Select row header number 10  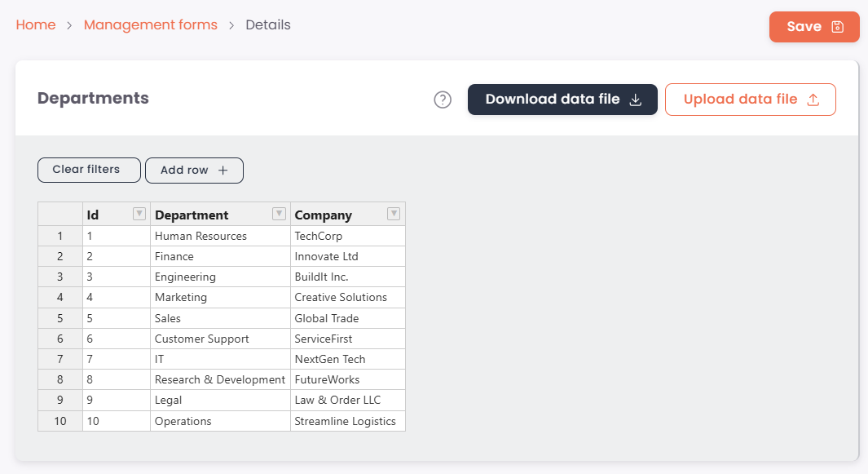pos(60,421)
